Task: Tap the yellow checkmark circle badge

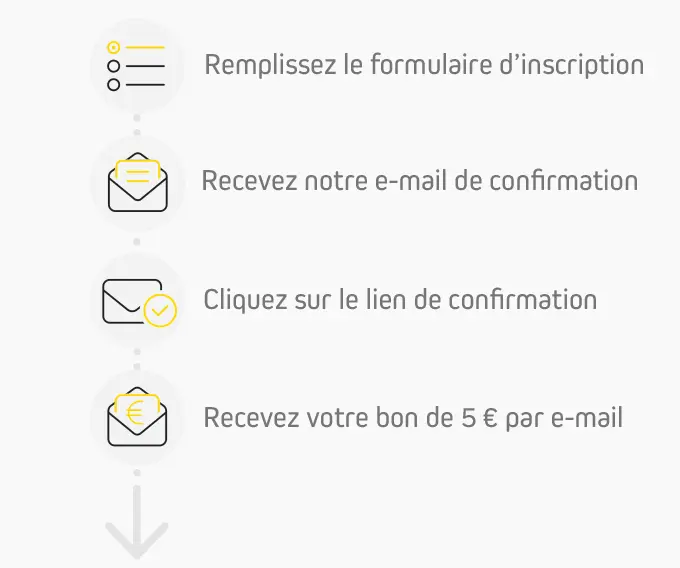Action: point(160,310)
